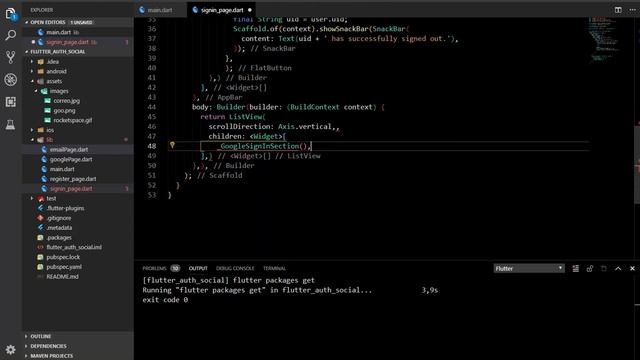
Task: Collapse the Open Editors section
Action: pyautogui.click(x=78, y=22)
